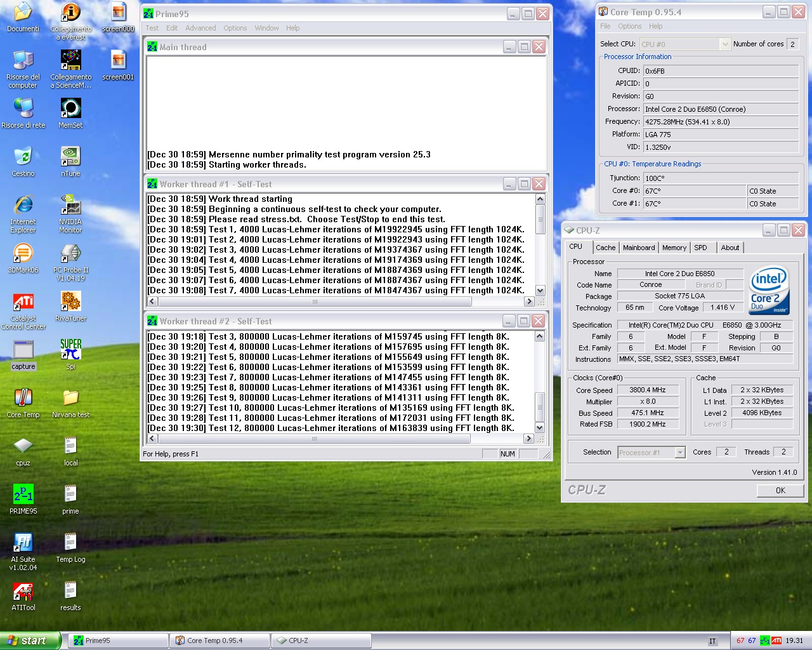This screenshot has width=812, height=650.
Task: Open the screen000 image file
Action: tap(118, 18)
